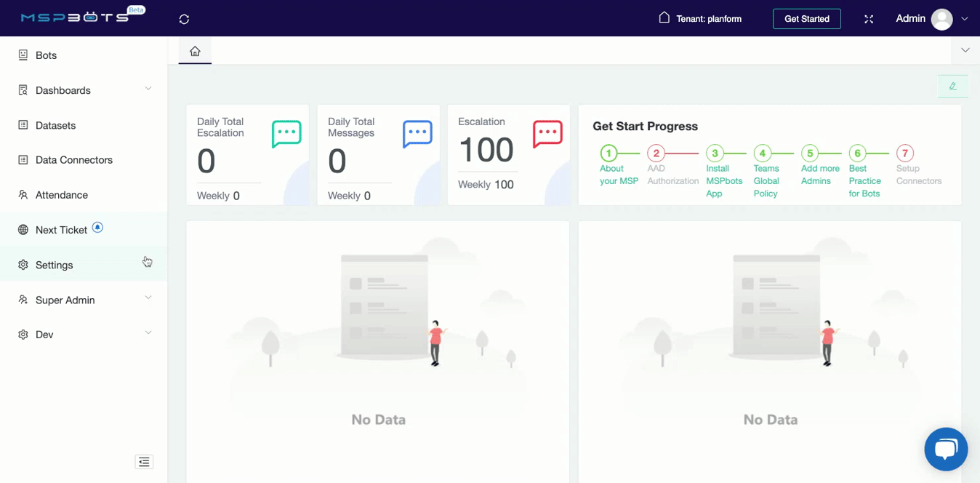Screen dimensions: 980x483
Task: Click the Admin avatar picture
Action: (x=941, y=19)
